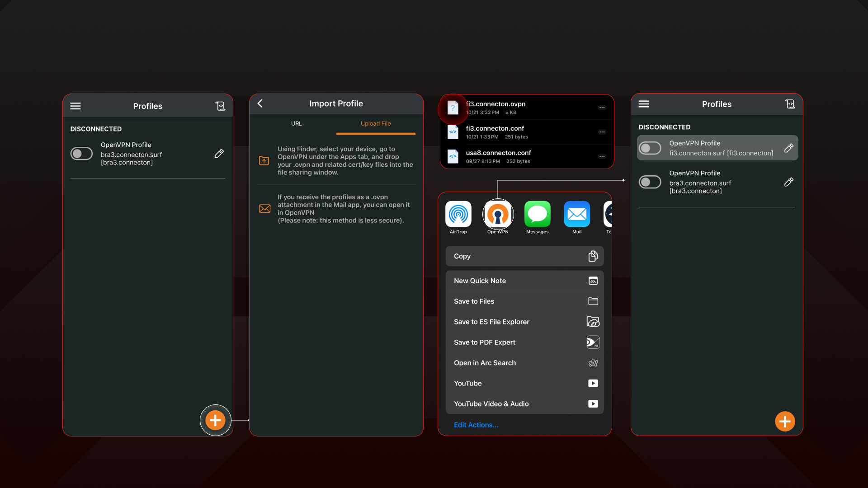
Task: Open more options for fi3.connecton.ovpn file
Action: click(x=602, y=108)
